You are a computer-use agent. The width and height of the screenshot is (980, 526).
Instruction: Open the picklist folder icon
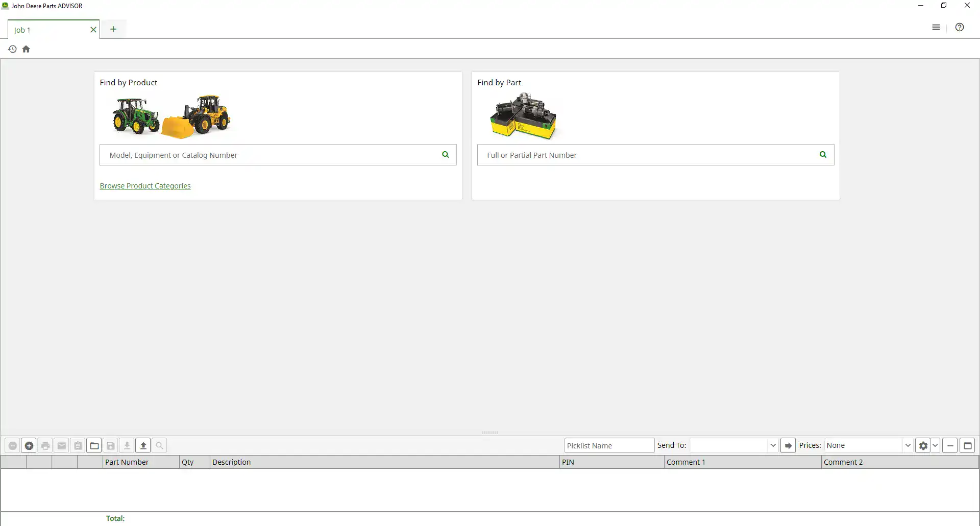click(x=94, y=446)
